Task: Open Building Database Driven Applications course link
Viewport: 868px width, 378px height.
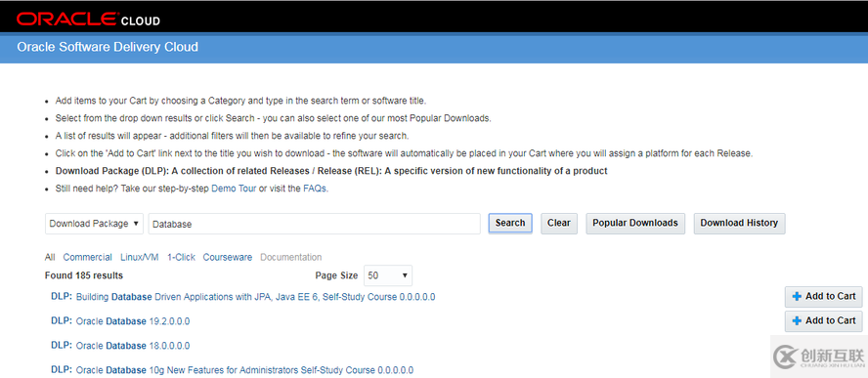Action: pyautogui.click(x=255, y=297)
